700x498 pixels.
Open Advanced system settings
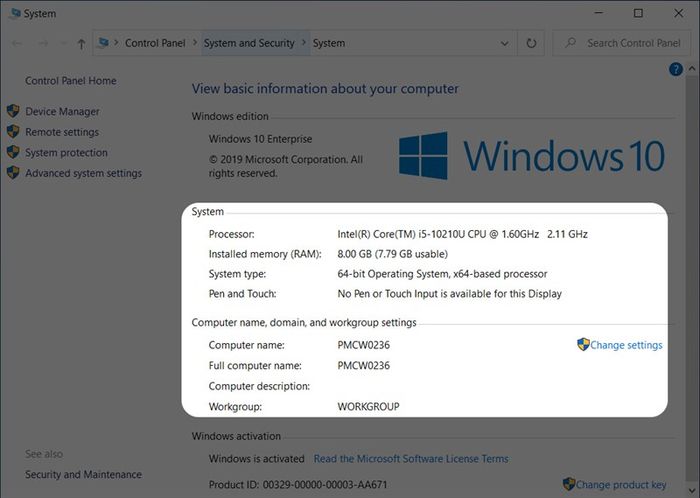pyautogui.click(x=83, y=173)
